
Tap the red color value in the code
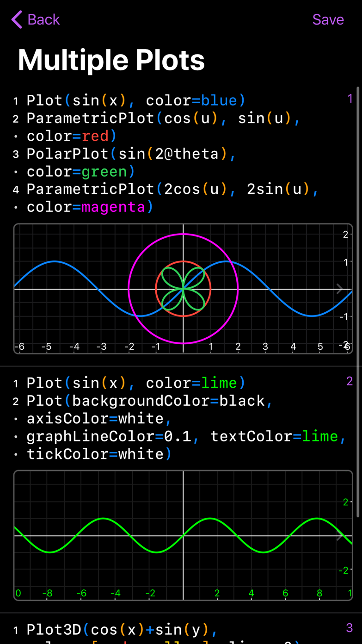(95, 136)
